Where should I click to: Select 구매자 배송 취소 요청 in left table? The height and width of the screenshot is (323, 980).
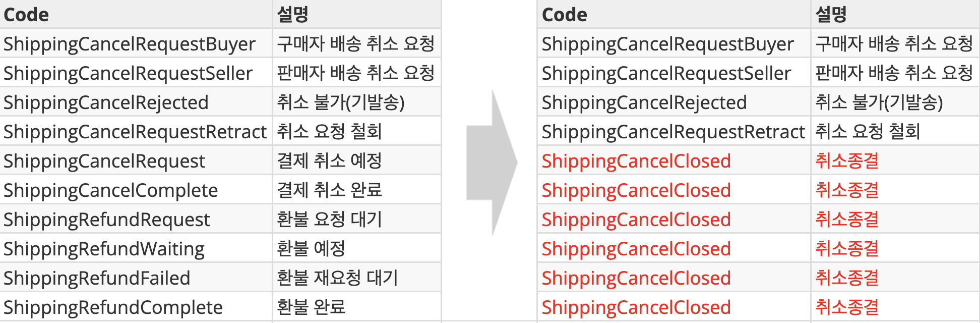pyautogui.click(x=356, y=44)
